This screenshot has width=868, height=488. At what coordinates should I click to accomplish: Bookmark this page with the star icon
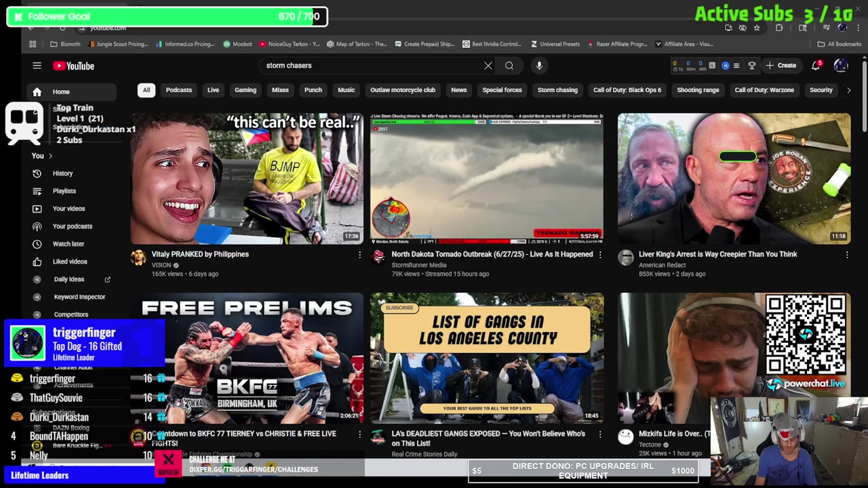point(757,28)
